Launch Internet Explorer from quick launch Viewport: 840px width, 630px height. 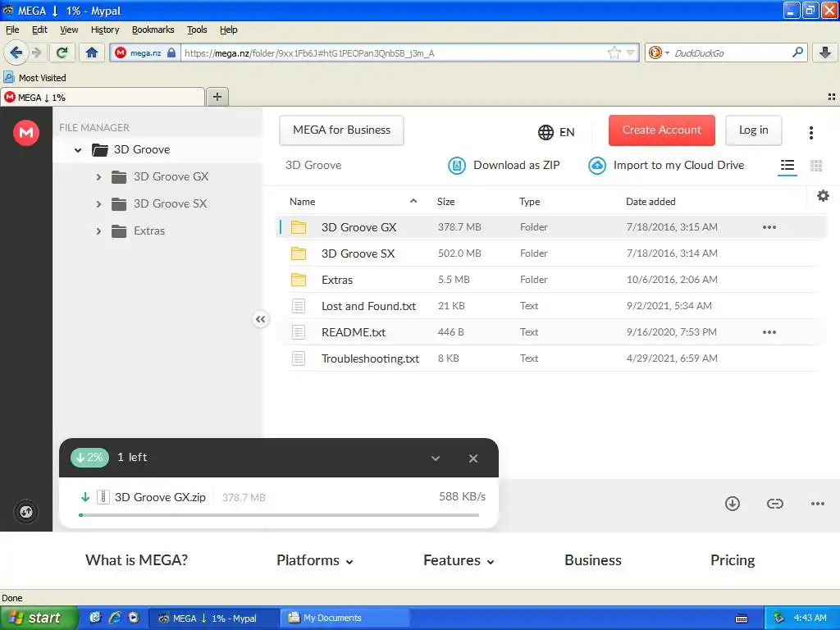coord(114,618)
